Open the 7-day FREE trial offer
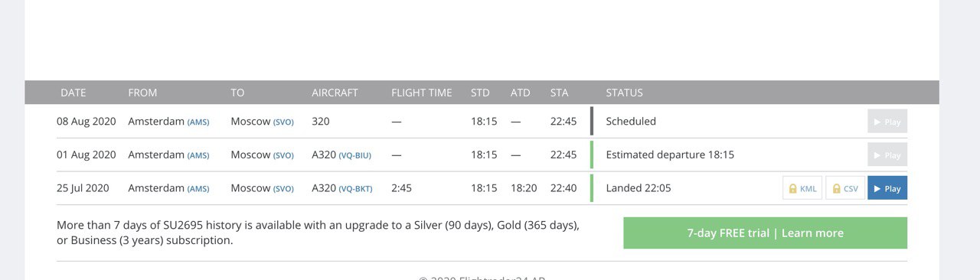The image size is (980, 280). click(x=765, y=233)
